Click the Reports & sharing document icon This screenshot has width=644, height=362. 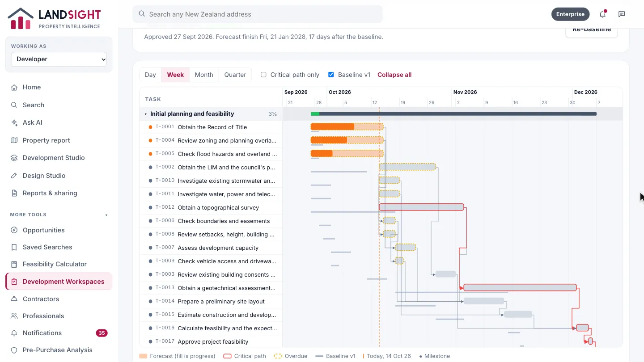[x=14, y=193]
